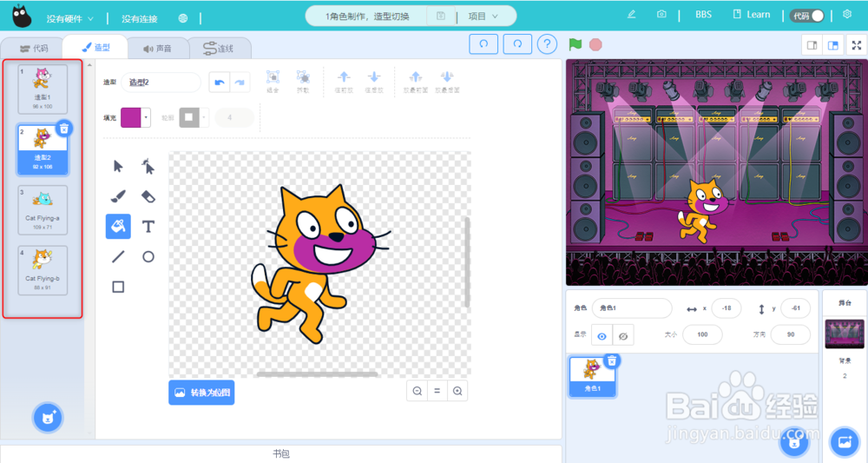
Task: Switch to the 代码 tab
Action: [34, 48]
